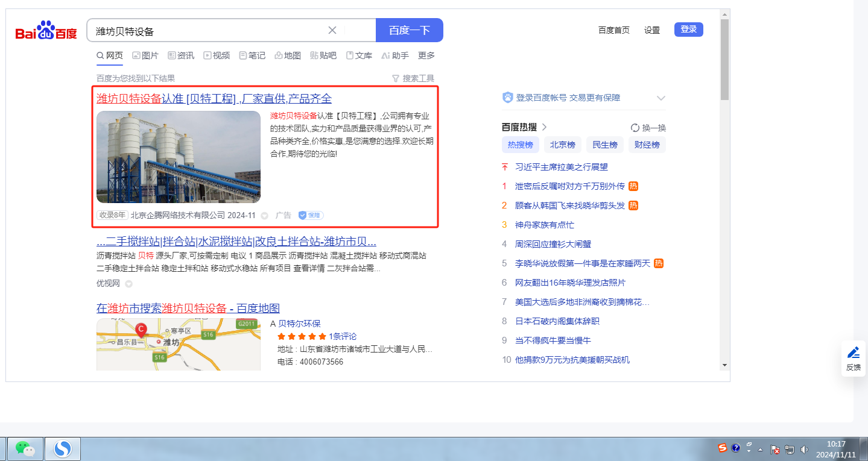Open the 贴吧 tab
The width and height of the screenshot is (868, 461).
pos(323,55)
